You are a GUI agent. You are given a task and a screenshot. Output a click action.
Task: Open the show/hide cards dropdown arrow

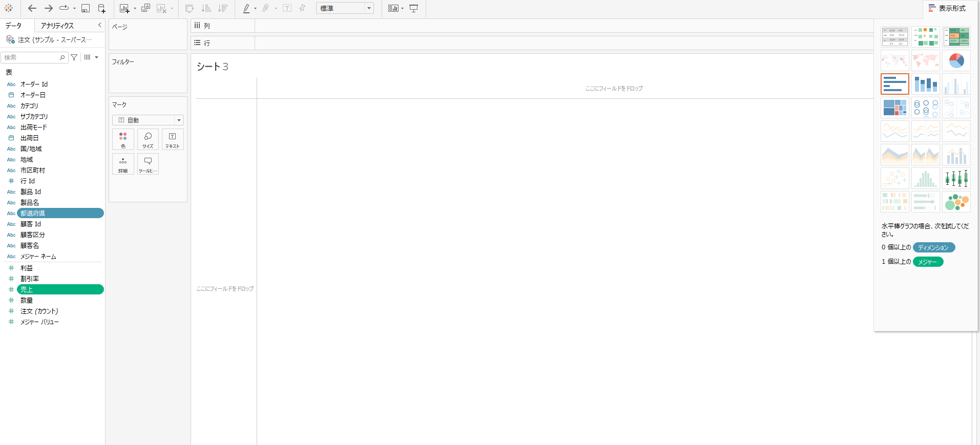click(402, 9)
